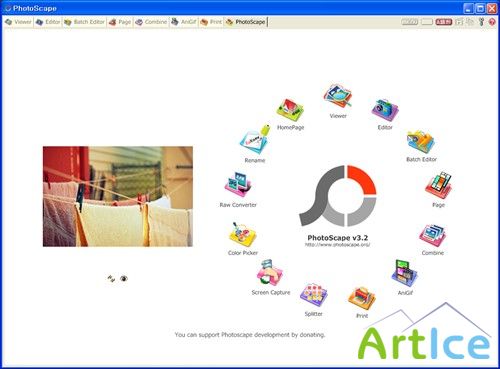Start the Screen Capture tool
This screenshot has height=369, width=500.
click(x=270, y=272)
